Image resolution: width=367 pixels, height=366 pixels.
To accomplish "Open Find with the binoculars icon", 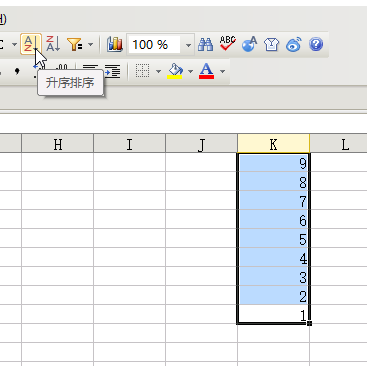I will coord(205,44).
